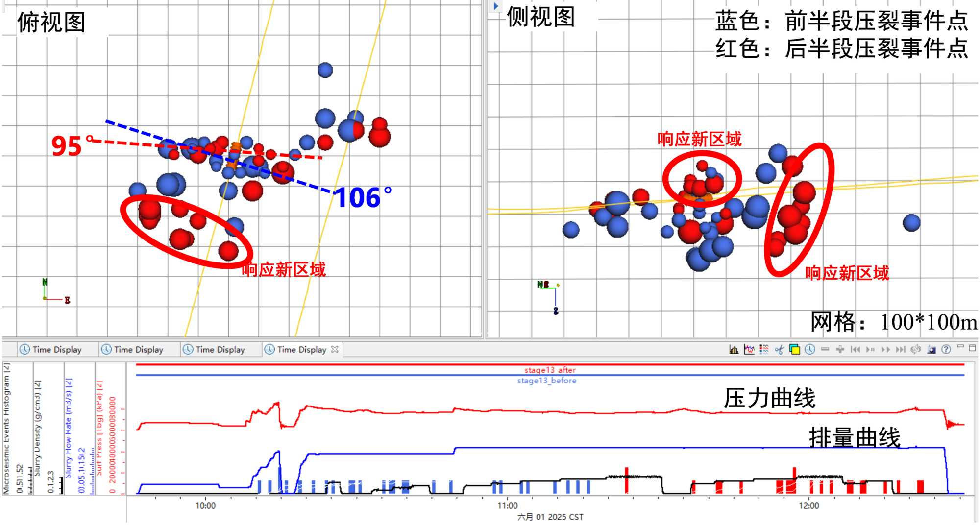Click the refresh sync arrows icon
This screenshot has height=525, width=980.
click(x=916, y=349)
